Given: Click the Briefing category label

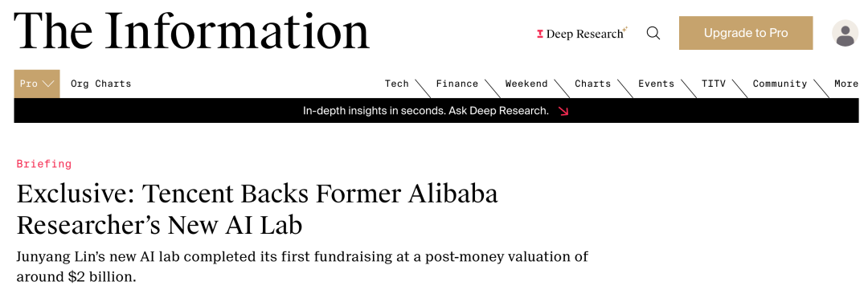Looking at the screenshot, I should [43, 164].
